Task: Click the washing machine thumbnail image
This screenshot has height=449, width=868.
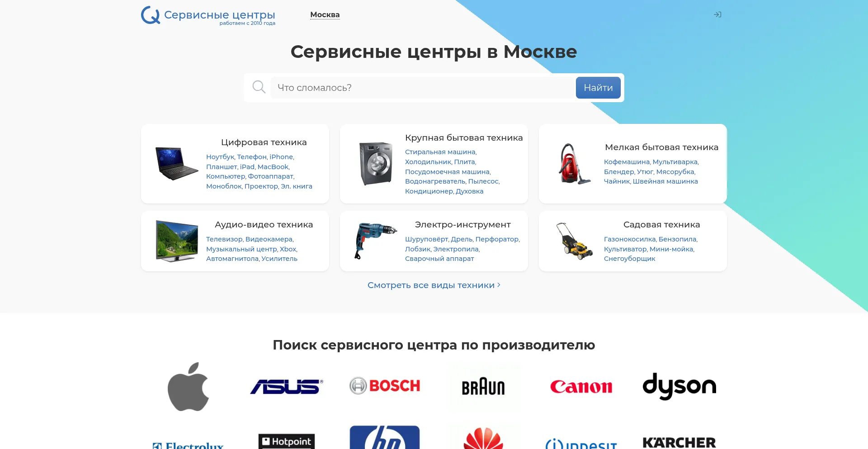Action: (375, 164)
